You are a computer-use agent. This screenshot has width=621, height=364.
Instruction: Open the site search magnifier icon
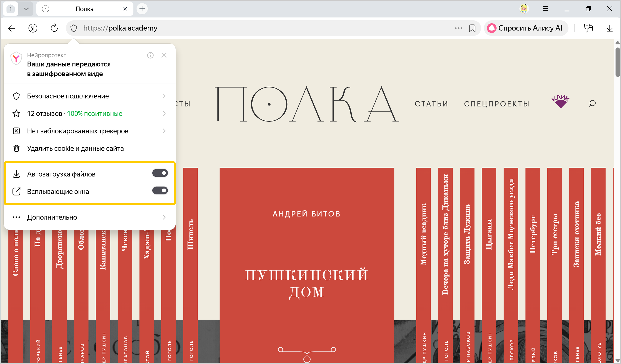592,104
